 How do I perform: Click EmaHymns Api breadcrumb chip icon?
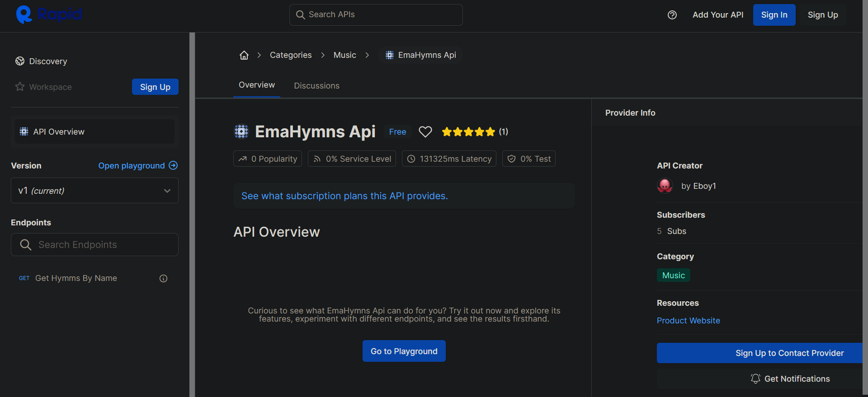390,55
